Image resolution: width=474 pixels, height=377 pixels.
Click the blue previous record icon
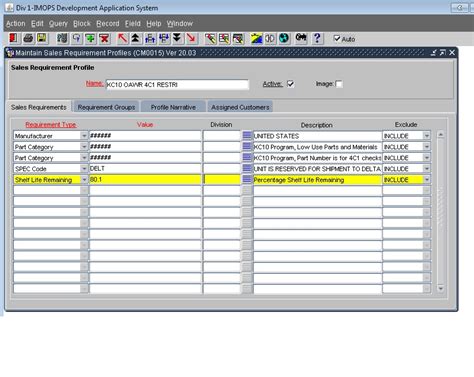[x=150, y=38]
